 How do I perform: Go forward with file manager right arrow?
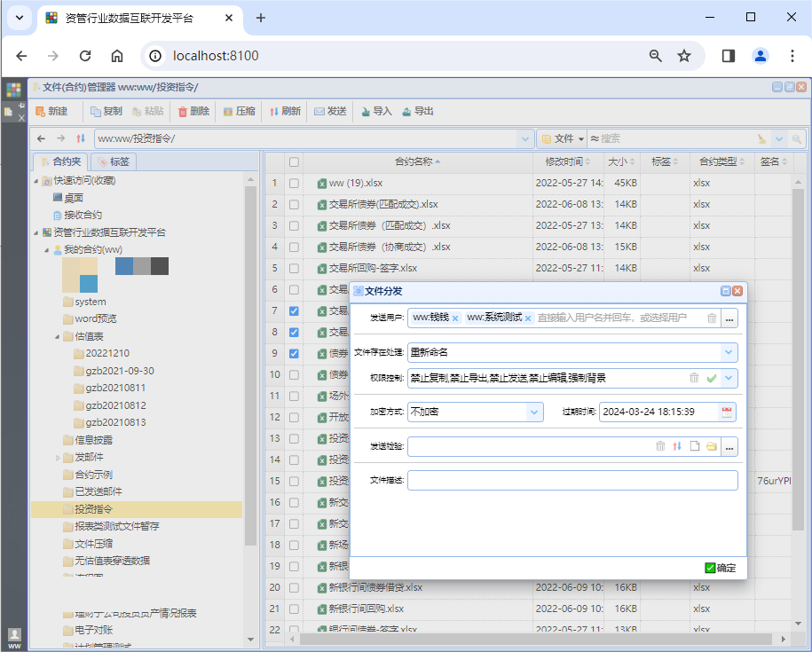point(61,138)
